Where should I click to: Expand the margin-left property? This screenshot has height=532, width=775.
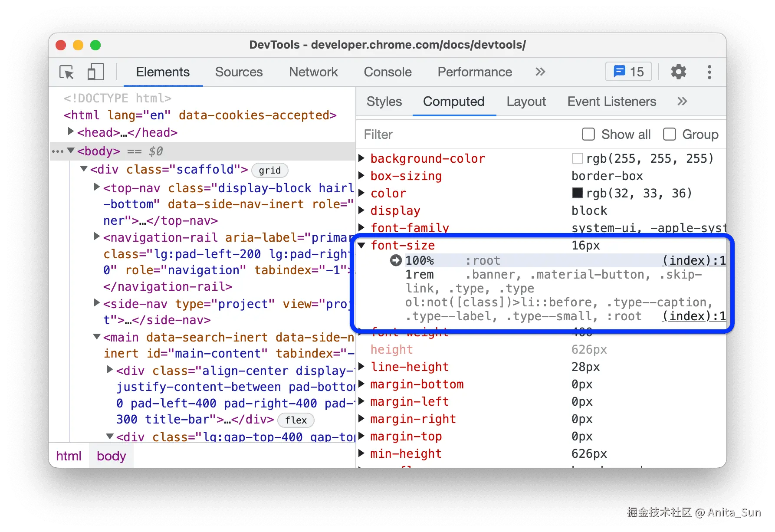(361, 401)
